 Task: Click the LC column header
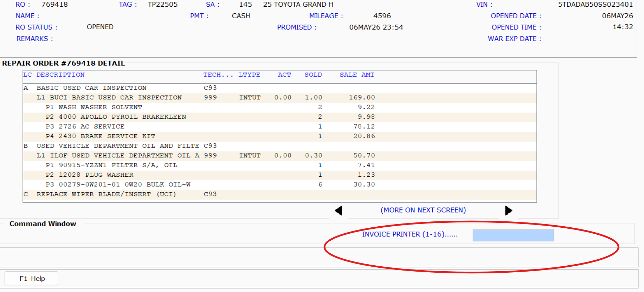(x=27, y=75)
